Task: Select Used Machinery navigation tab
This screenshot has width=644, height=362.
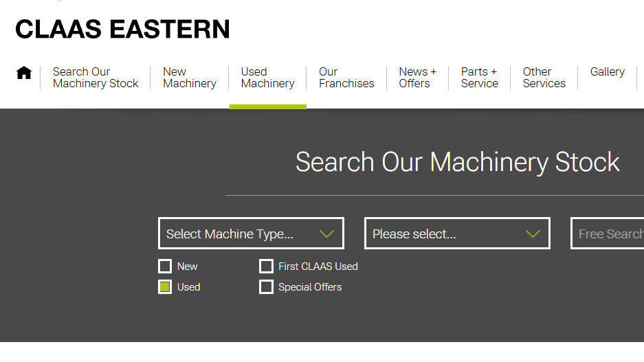Action: pyautogui.click(x=267, y=78)
